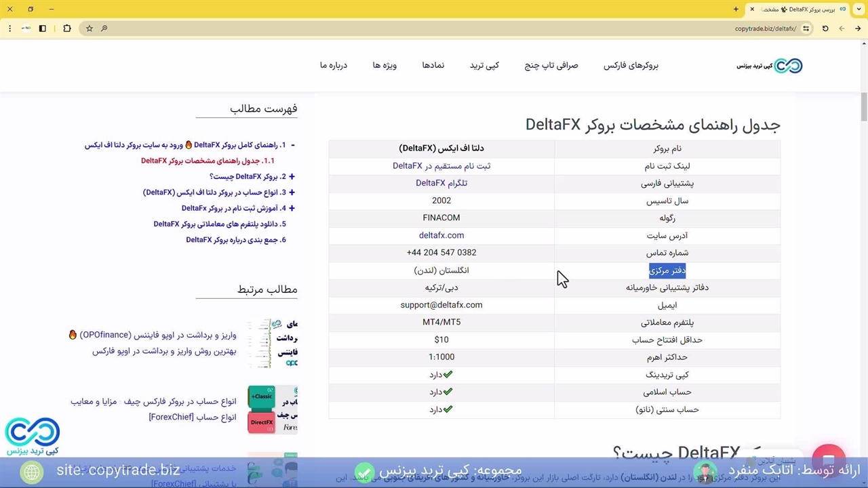Open the site information icon beside URL

point(806,28)
